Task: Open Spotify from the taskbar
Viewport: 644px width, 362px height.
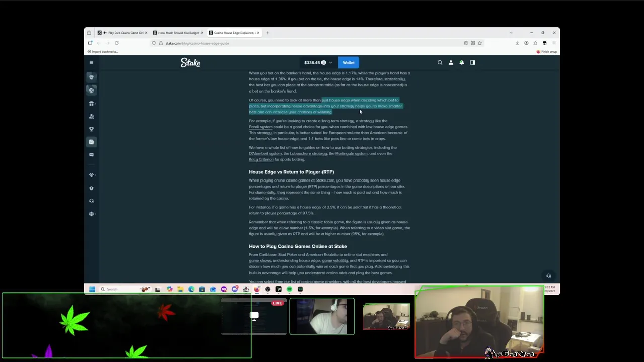Action: (x=289, y=289)
